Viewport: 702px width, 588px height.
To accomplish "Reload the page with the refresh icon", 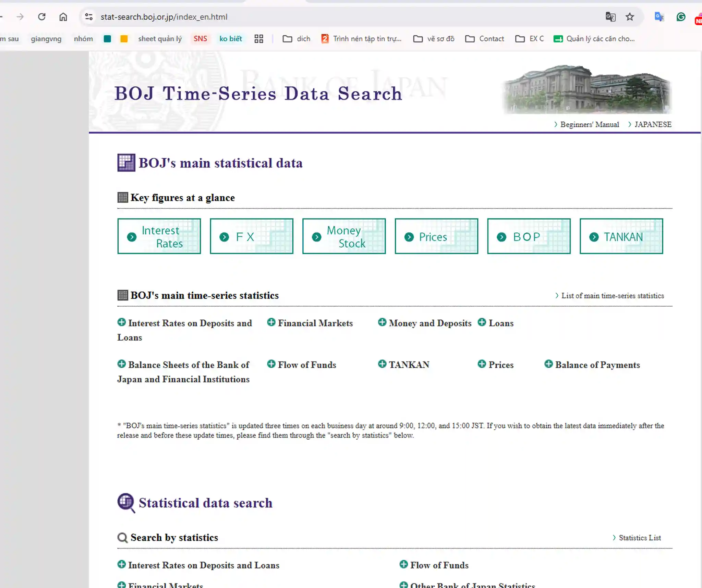I will coord(42,17).
